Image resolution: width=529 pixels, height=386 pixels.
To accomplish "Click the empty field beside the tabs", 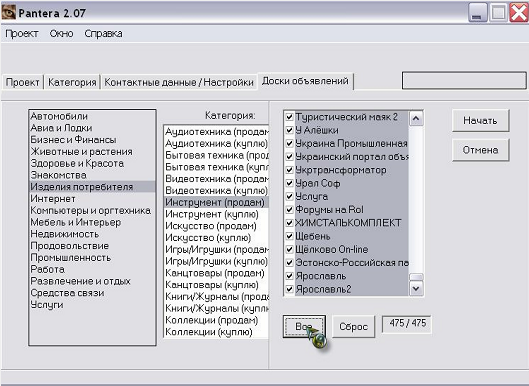I will pos(464,80).
